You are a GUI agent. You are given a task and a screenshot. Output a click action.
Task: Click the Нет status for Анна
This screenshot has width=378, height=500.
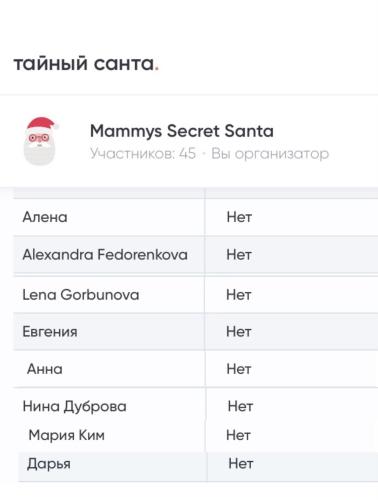(239, 369)
